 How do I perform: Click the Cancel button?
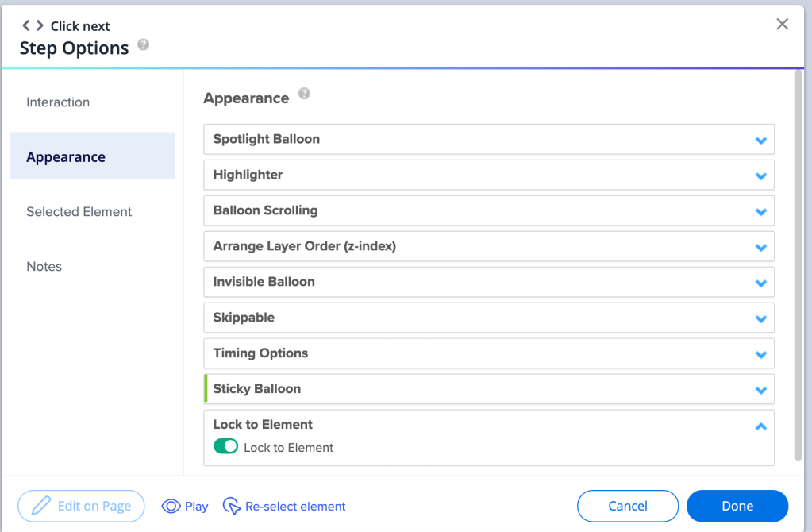click(627, 506)
